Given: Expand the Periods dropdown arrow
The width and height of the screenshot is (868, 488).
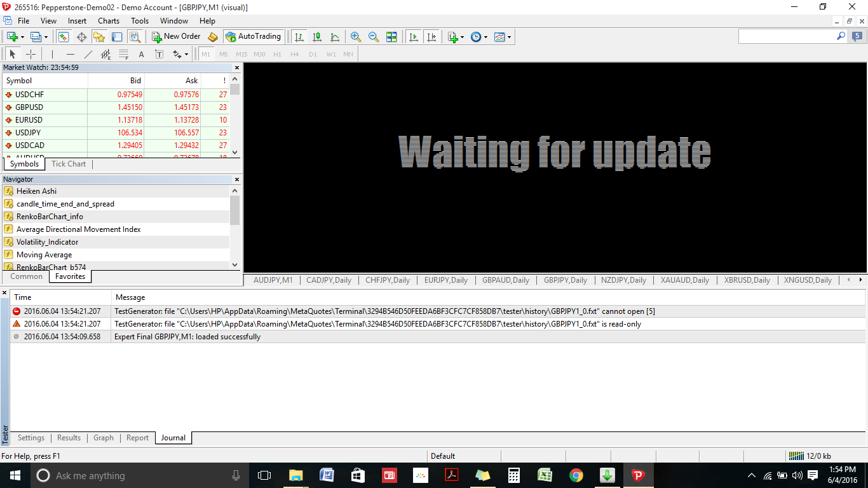Looking at the screenshot, I should tap(486, 37).
